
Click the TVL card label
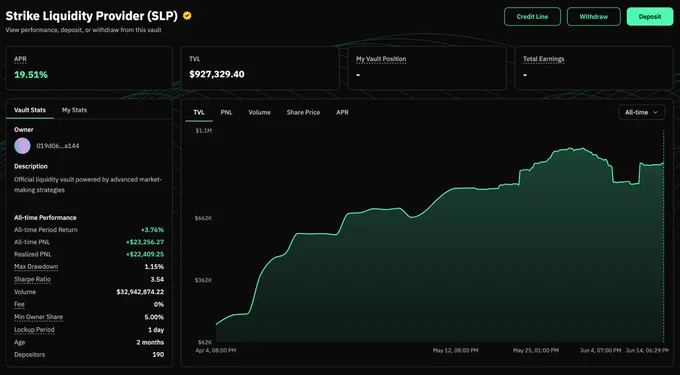(x=195, y=59)
